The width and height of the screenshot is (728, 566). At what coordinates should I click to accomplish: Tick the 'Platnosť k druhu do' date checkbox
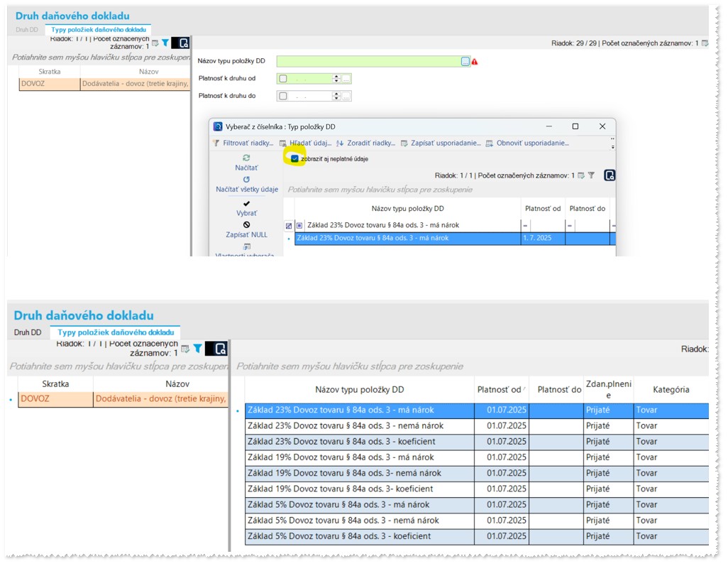[283, 96]
